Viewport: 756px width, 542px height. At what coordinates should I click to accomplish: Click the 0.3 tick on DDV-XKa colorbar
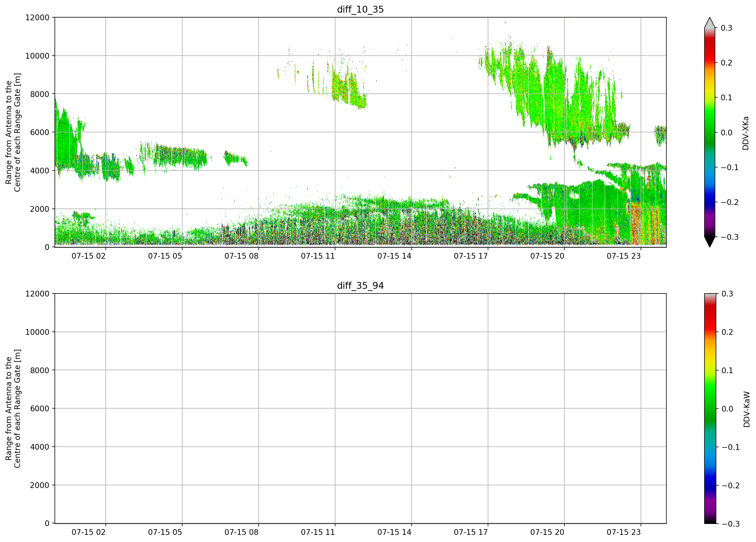pyautogui.click(x=727, y=28)
